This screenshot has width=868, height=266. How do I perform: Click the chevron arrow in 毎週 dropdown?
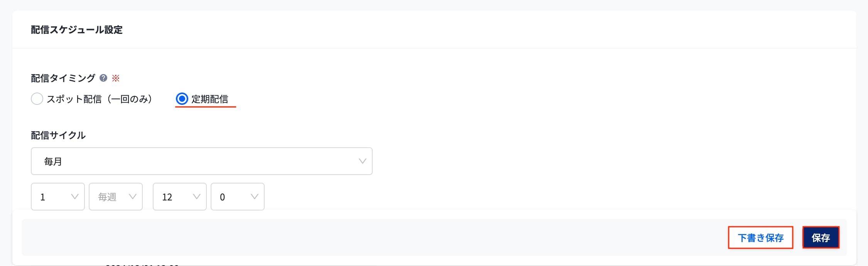(133, 197)
